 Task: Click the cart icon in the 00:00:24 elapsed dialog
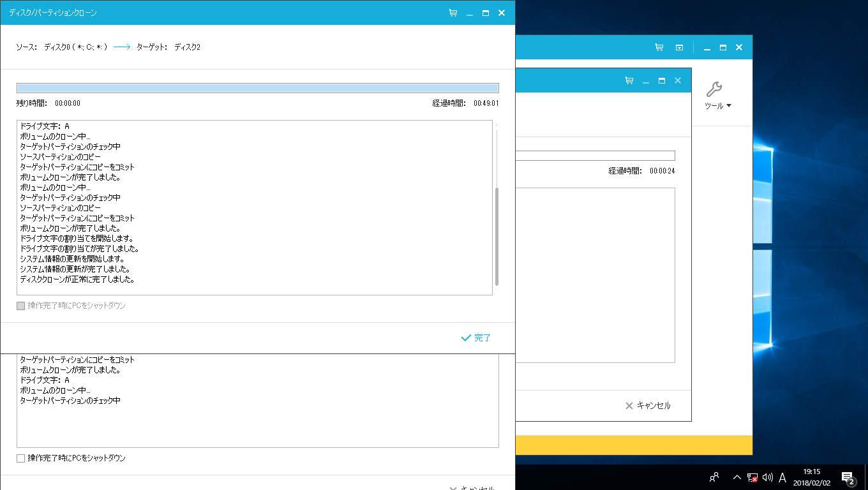point(629,81)
